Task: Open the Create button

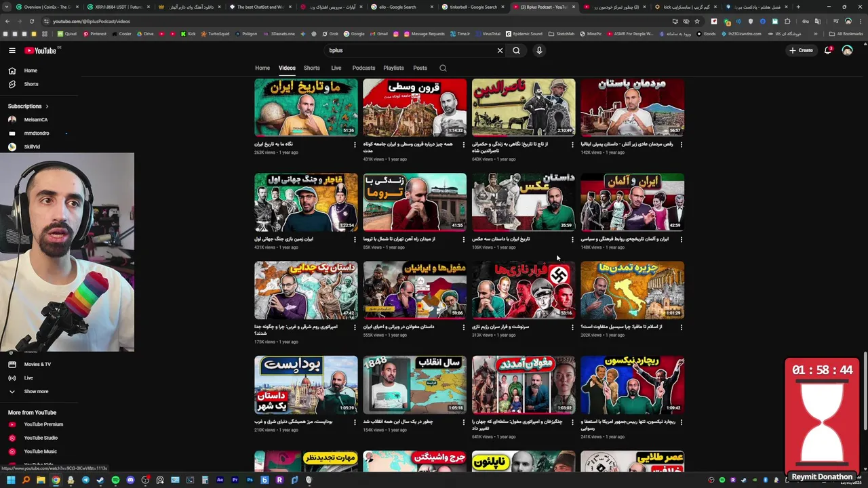Action: [801, 50]
